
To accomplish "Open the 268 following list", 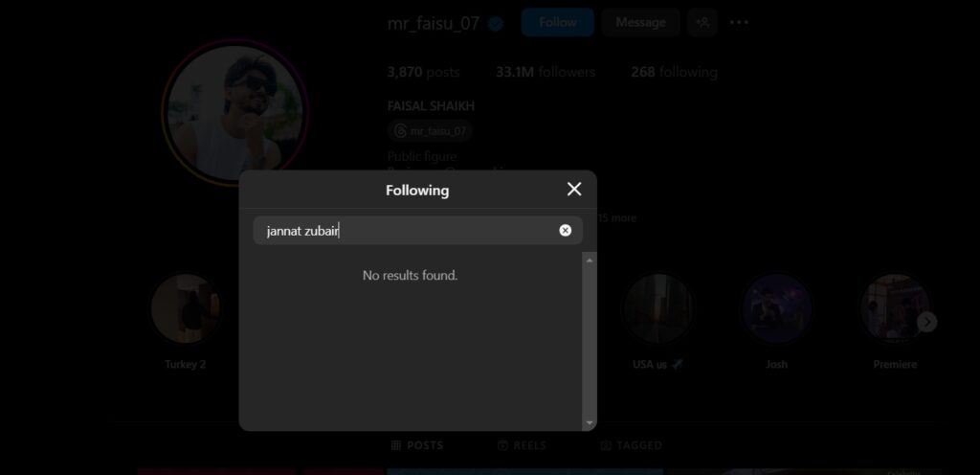I will point(674,72).
